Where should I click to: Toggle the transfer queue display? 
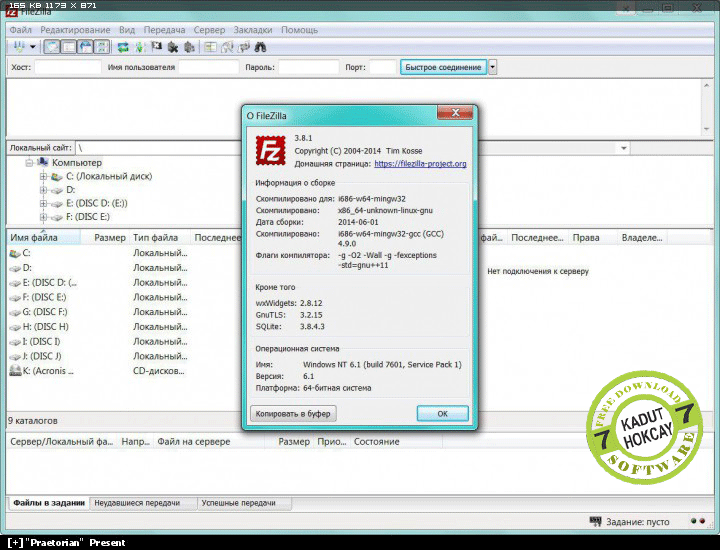[x=102, y=47]
